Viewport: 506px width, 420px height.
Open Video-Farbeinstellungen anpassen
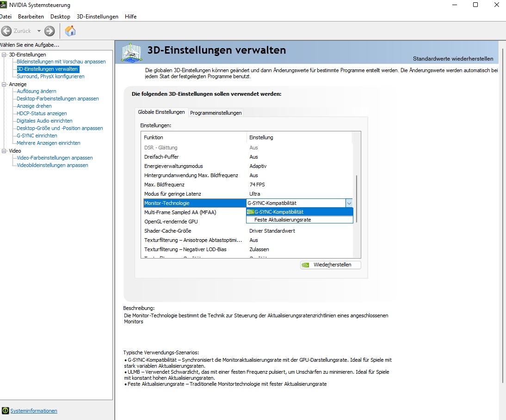pos(55,158)
